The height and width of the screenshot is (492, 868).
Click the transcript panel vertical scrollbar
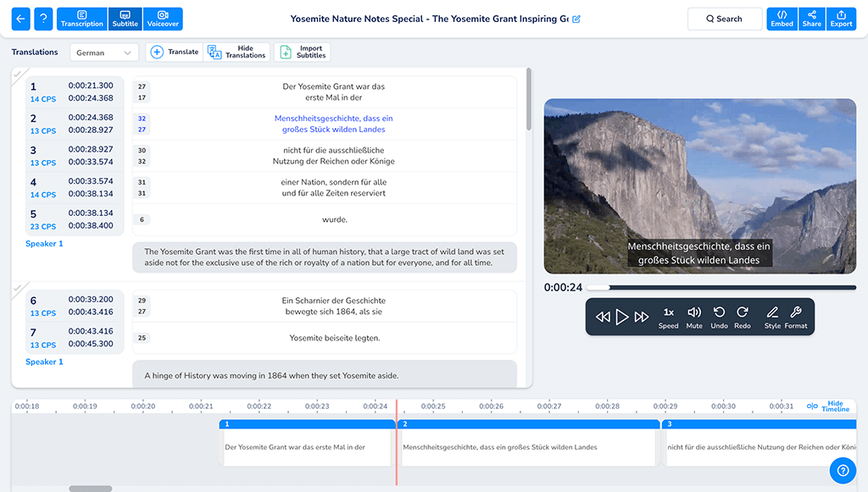click(x=529, y=100)
